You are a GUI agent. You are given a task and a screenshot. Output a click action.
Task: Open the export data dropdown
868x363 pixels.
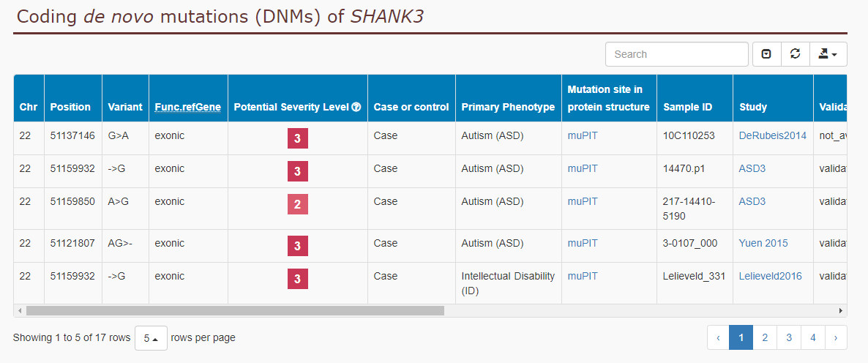click(828, 54)
